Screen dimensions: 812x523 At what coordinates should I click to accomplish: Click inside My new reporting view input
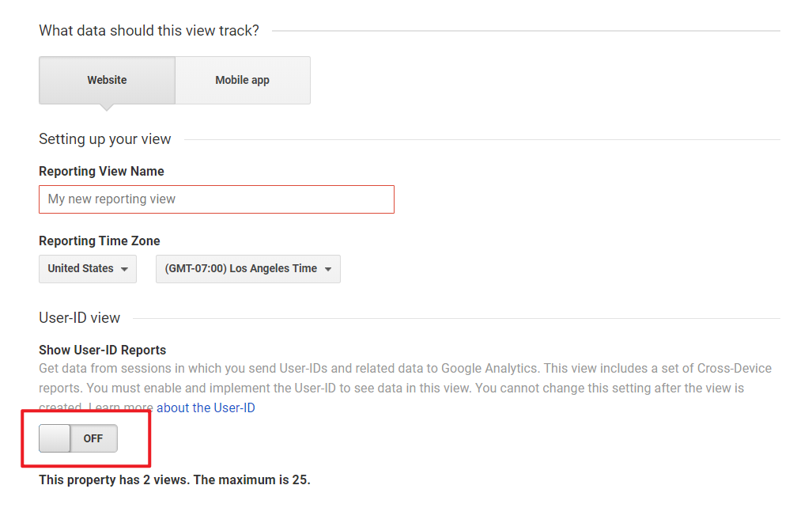point(216,199)
